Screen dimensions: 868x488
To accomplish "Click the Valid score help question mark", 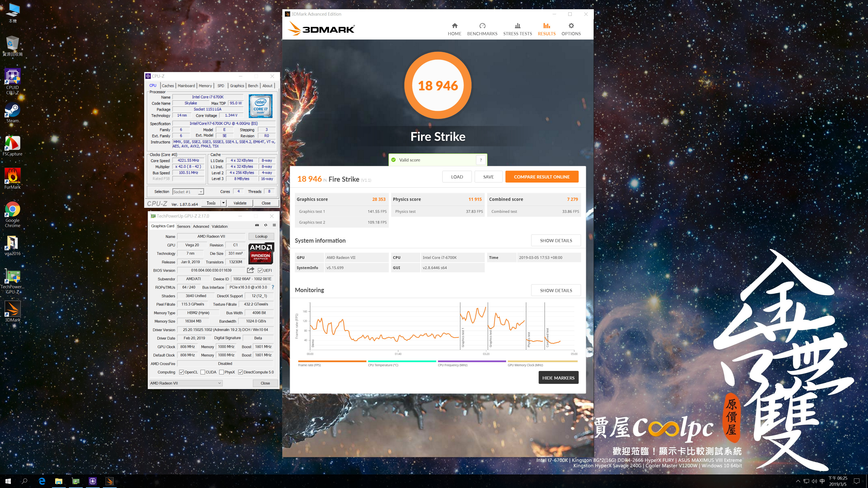I will click(481, 160).
